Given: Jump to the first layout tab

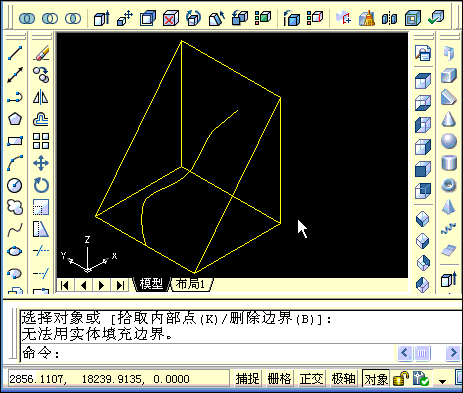Looking at the screenshot, I should click(x=65, y=285).
